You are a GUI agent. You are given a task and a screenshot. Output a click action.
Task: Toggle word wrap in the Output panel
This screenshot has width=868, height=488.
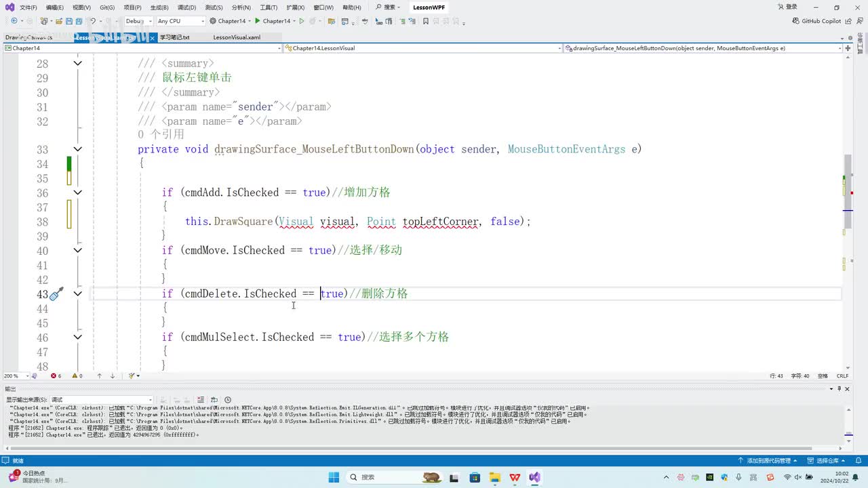(x=214, y=400)
